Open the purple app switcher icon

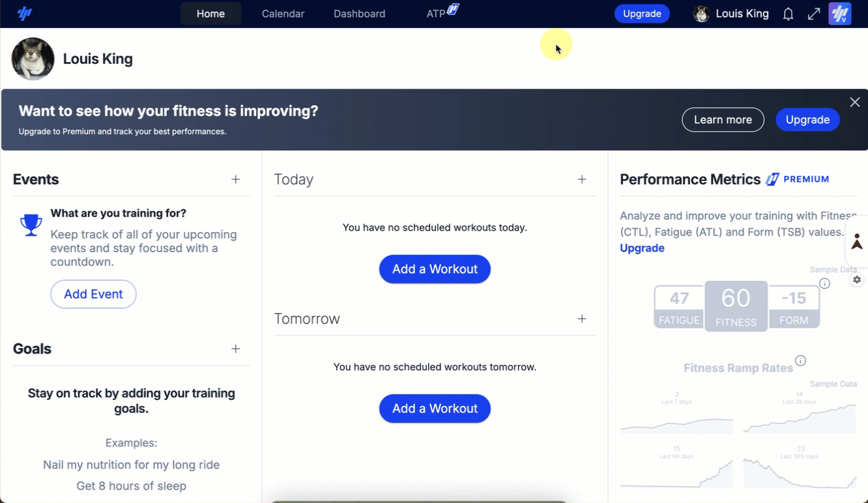pos(840,14)
